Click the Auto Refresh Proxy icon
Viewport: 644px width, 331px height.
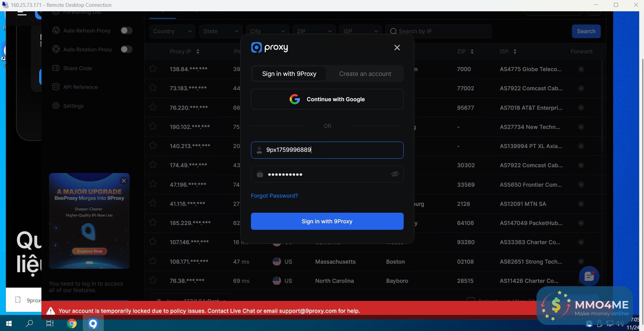[56, 30]
